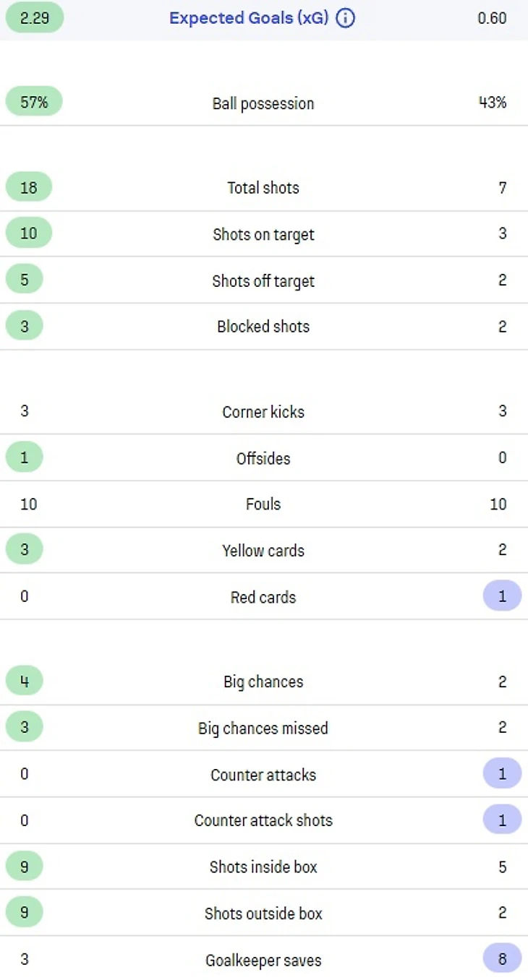Select the Big chances label
528x980 pixels.
pyautogui.click(x=263, y=682)
